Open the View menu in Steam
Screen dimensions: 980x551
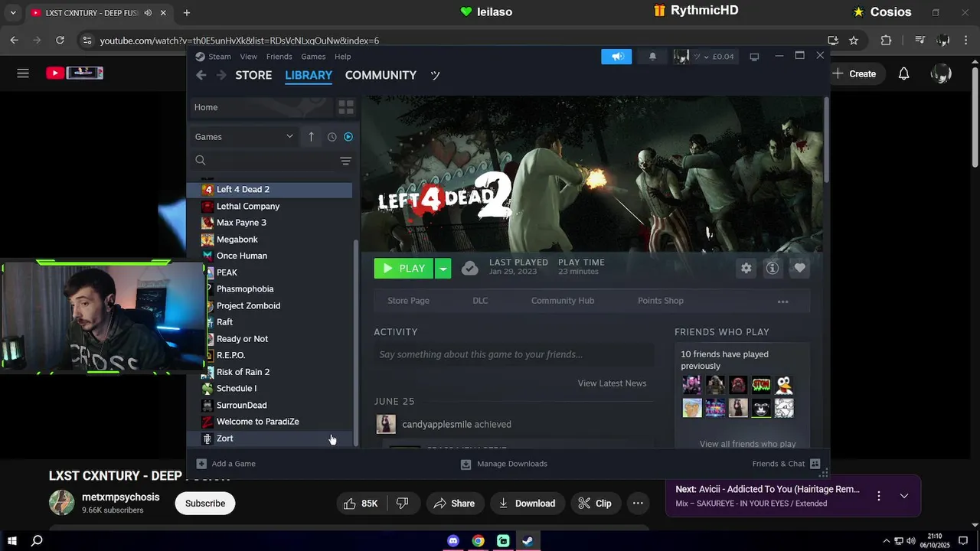tap(249, 57)
